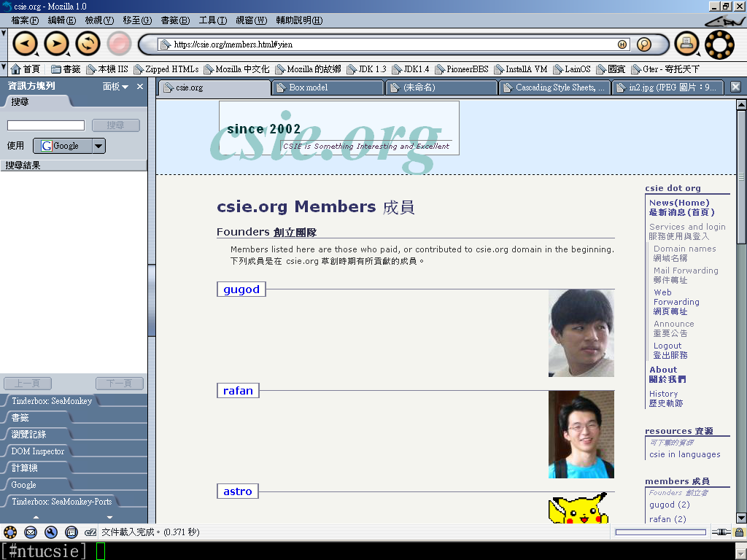Open the News(Home) link in the page sidebar
Image resolution: width=747 pixels, height=560 pixels.
682,208
